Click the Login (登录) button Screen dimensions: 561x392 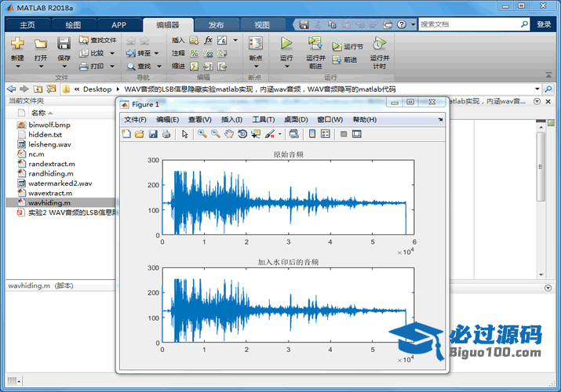click(544, 24)
